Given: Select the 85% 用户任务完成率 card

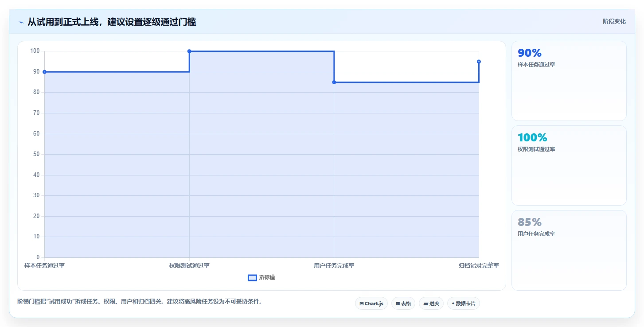Looking at the screenshot, I should (569, 250).
